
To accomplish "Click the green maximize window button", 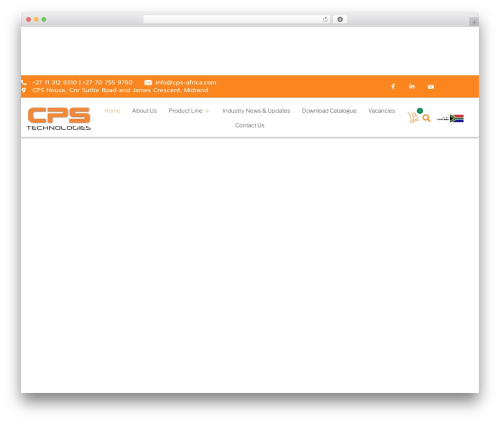I will tap(44, 19).
